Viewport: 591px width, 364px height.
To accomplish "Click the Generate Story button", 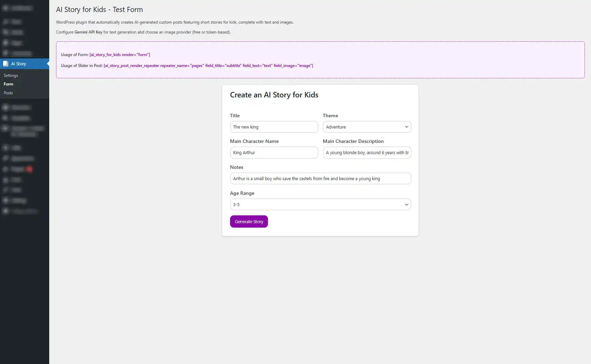I will tap(249, 221).
